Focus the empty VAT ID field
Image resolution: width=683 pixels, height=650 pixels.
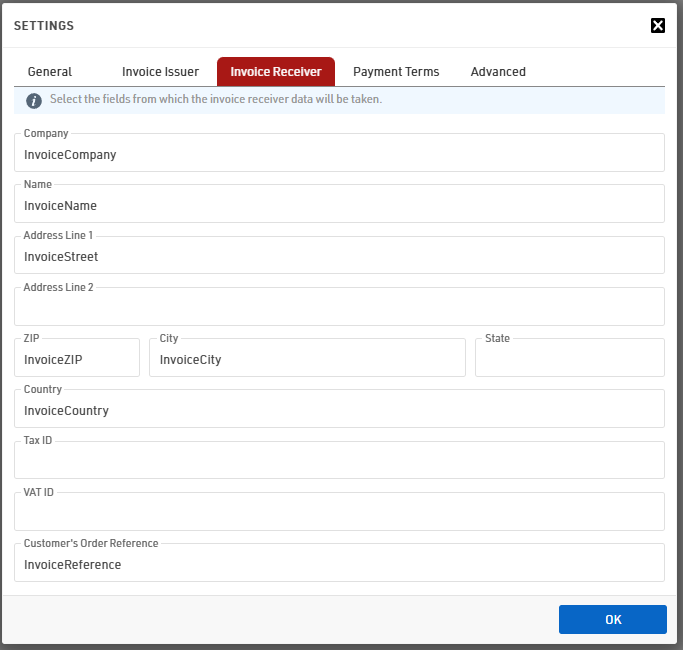pyautogui.click(x=339, y=513)
